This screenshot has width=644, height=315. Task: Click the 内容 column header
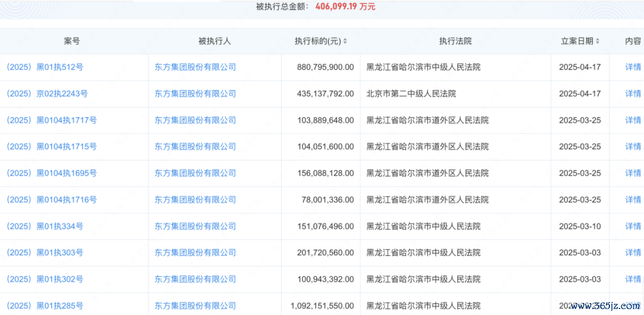coord(633,41)
